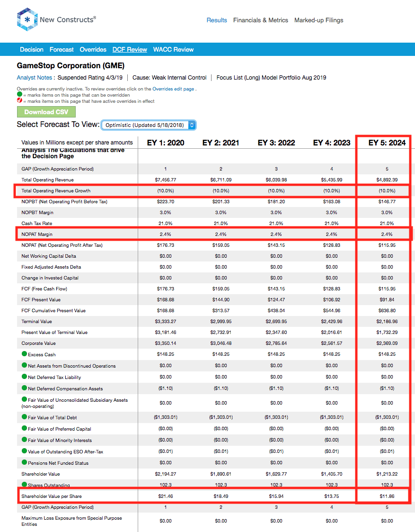Click the $223.70 NOPBT value
The height and width of the screenshot is (532, 415).
point(166,201)
